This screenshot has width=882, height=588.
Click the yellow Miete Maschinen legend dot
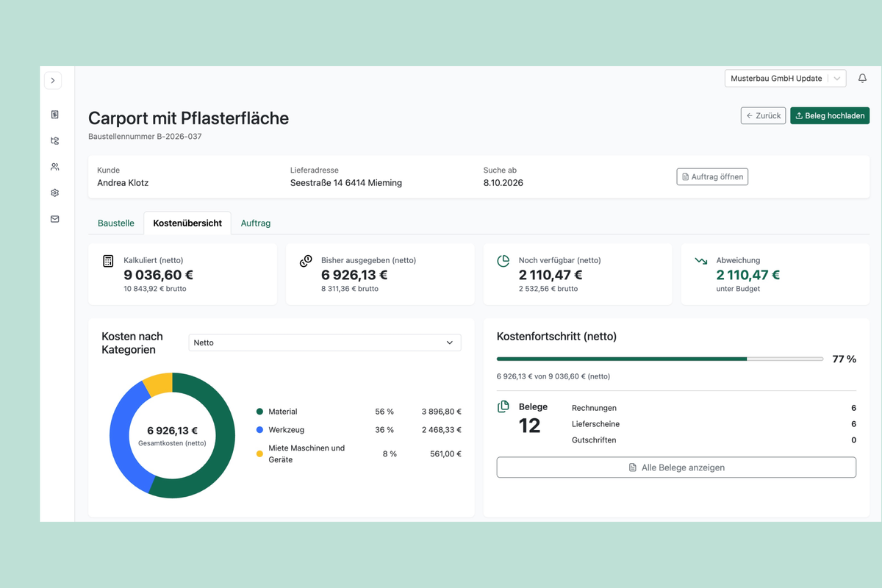coord(259,454)
